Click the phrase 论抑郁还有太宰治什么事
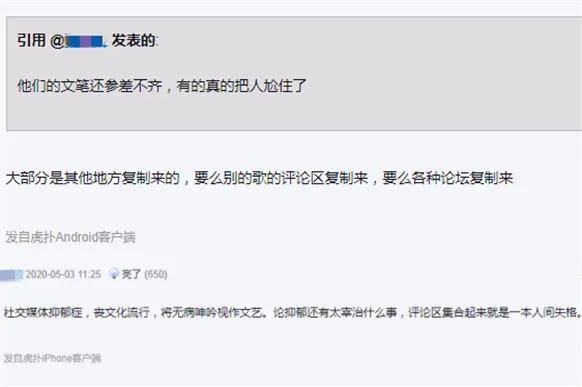 [x=335, y=312]
